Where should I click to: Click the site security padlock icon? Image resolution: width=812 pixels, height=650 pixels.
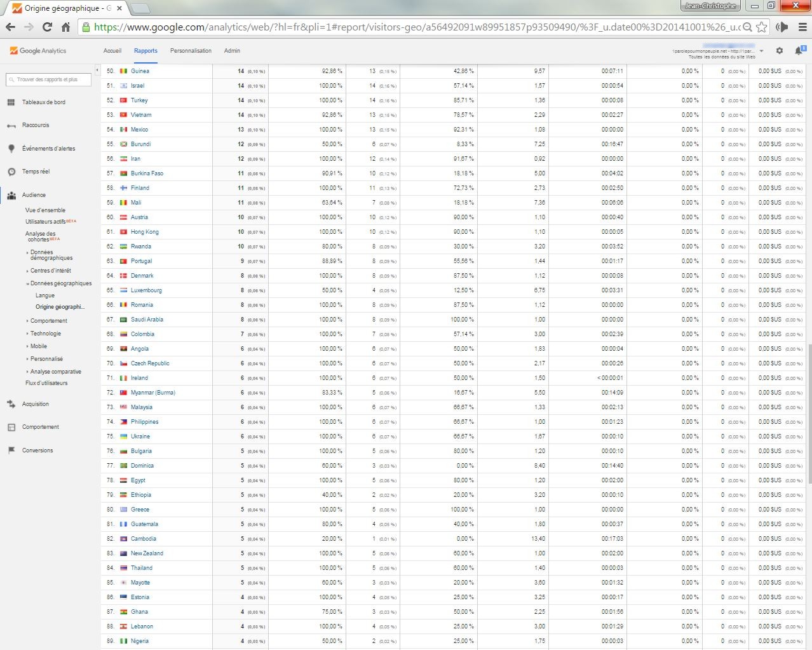point(86,27)
